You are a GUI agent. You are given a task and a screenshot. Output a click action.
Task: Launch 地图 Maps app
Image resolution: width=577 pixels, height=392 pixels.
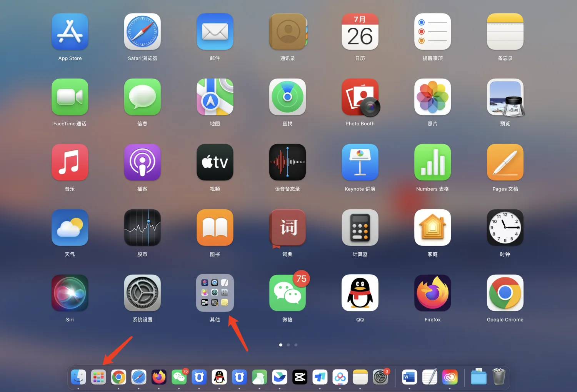pyautogui.click(x=215, y=97)
